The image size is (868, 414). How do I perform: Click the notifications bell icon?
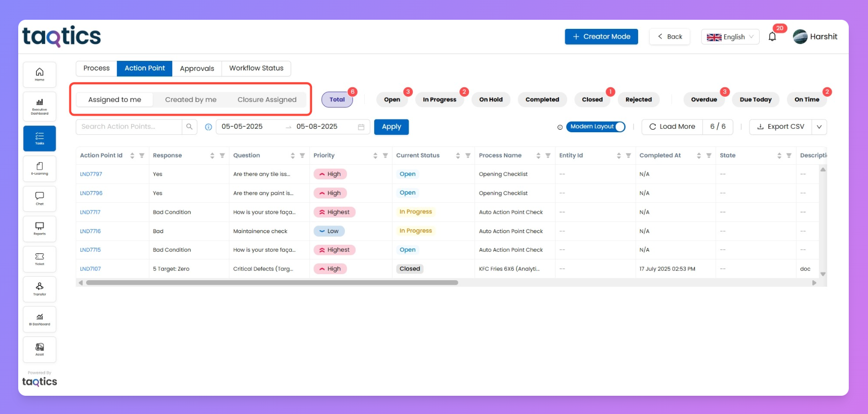pyautogui.click(x=772, y=37)
